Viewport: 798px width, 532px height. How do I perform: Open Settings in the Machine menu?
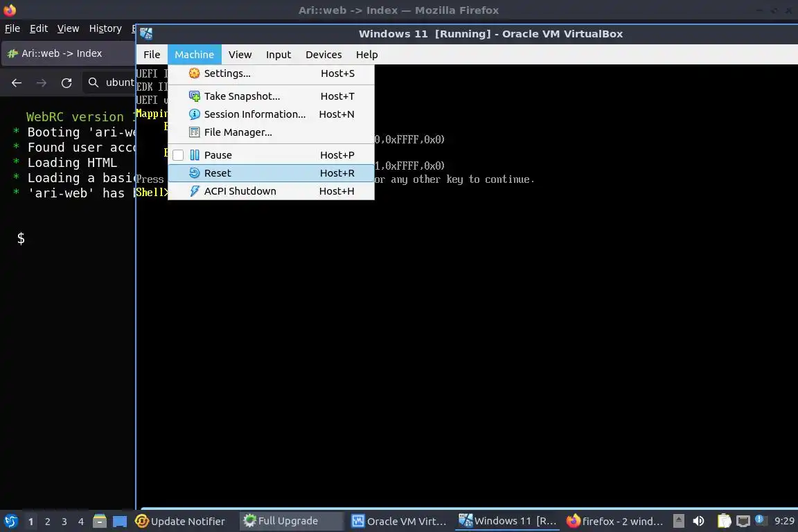[x=271, y=73]
